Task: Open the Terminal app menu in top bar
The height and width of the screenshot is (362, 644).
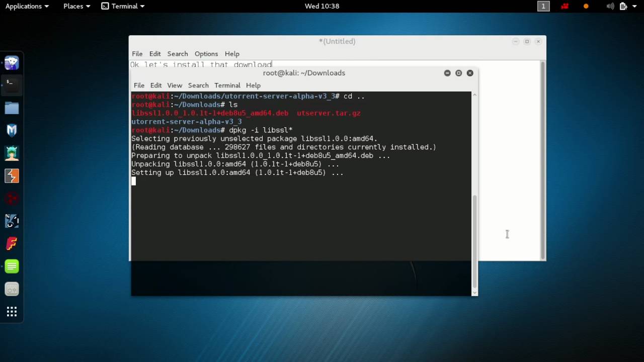Action: [123, 6]
